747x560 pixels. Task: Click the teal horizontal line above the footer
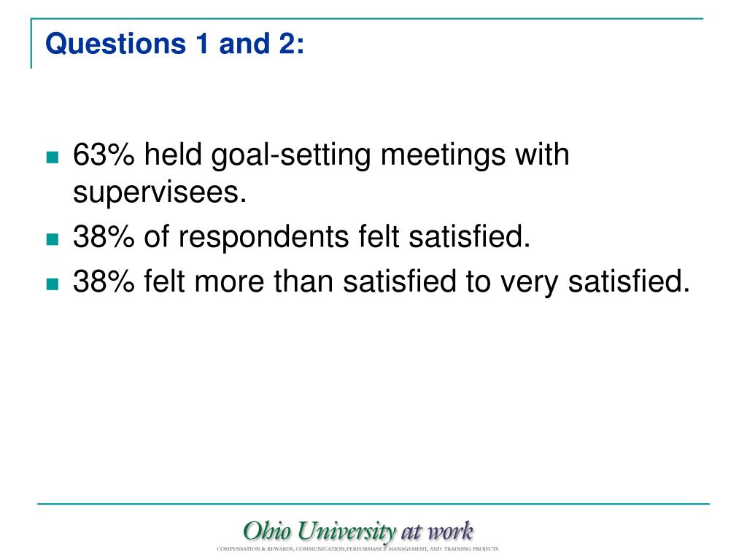coord(373,503)
